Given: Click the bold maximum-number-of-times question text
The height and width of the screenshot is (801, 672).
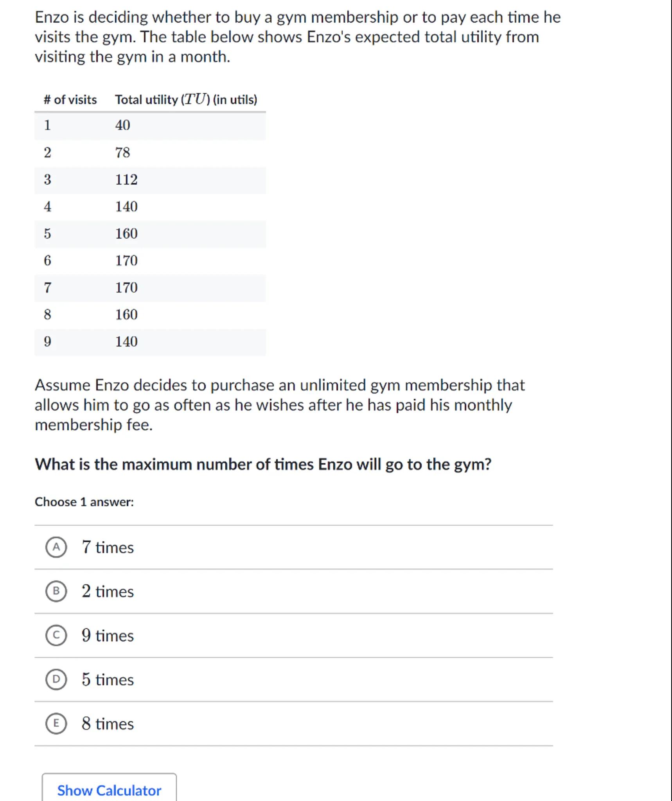Looking at the screenshot, I should click(263, 464).
